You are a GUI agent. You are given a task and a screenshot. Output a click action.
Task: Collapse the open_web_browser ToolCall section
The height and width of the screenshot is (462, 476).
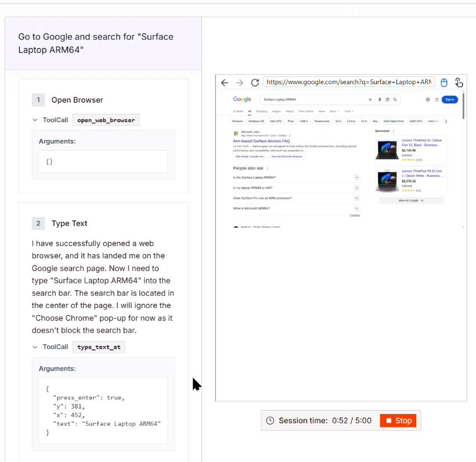click(x=35, y=120)
